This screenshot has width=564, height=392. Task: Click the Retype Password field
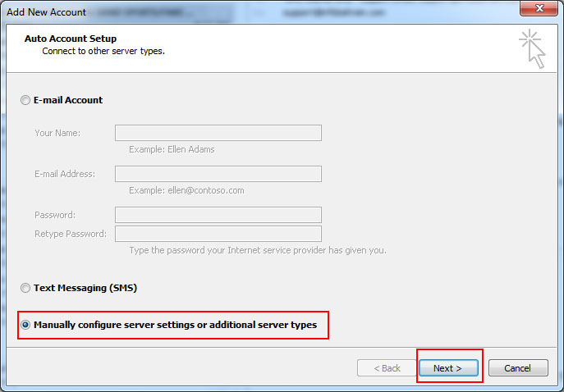point(218,234)
